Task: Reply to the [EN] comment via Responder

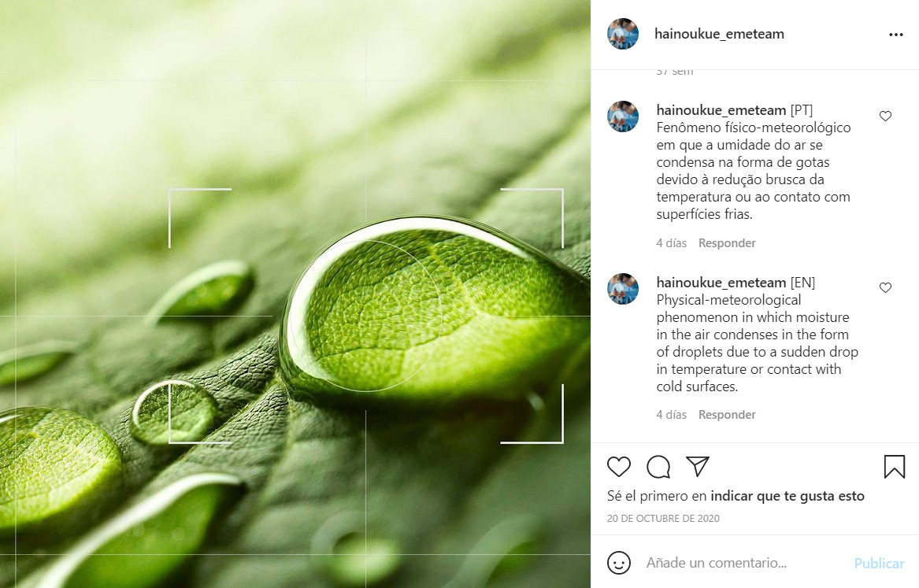Action: coord(727,415)
